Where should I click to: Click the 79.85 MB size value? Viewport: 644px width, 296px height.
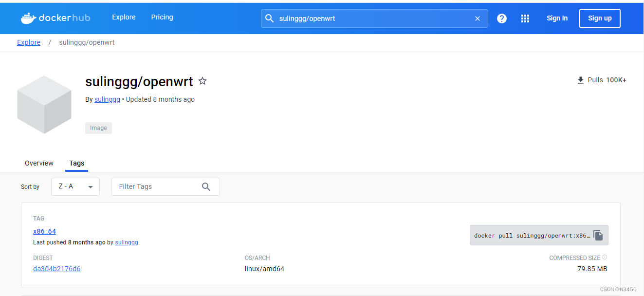pyautogui.click(x=592, y=269)
